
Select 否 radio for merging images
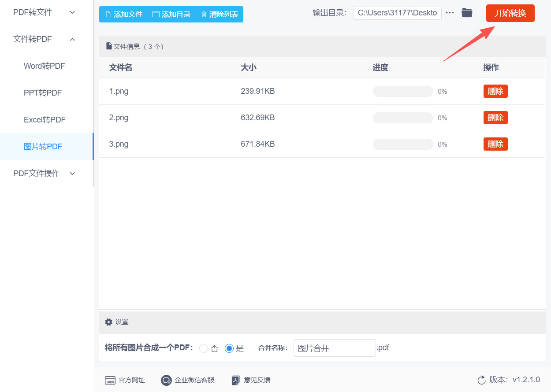[x=204, y=348]
